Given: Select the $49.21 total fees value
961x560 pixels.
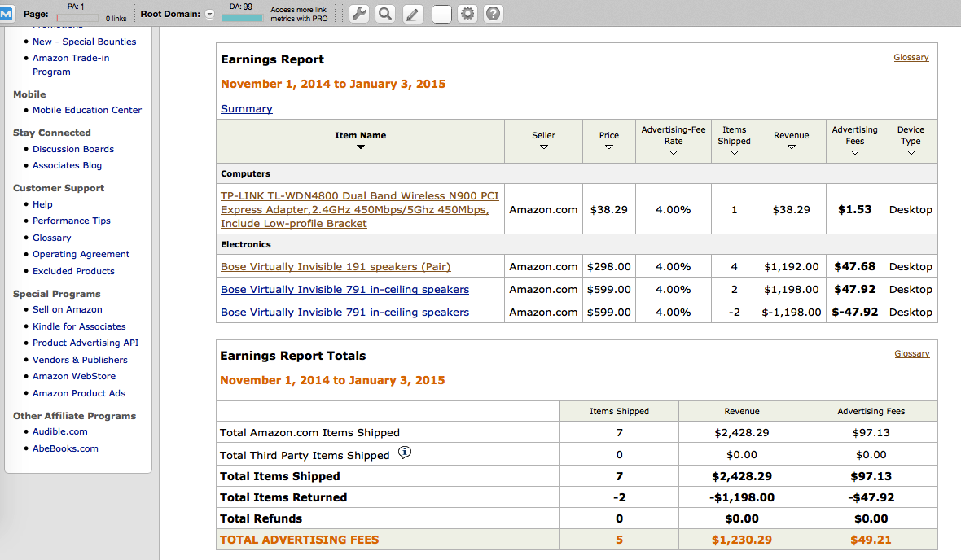Looking at the screenshot, I should pyautogui.click(x=871, y=540).
